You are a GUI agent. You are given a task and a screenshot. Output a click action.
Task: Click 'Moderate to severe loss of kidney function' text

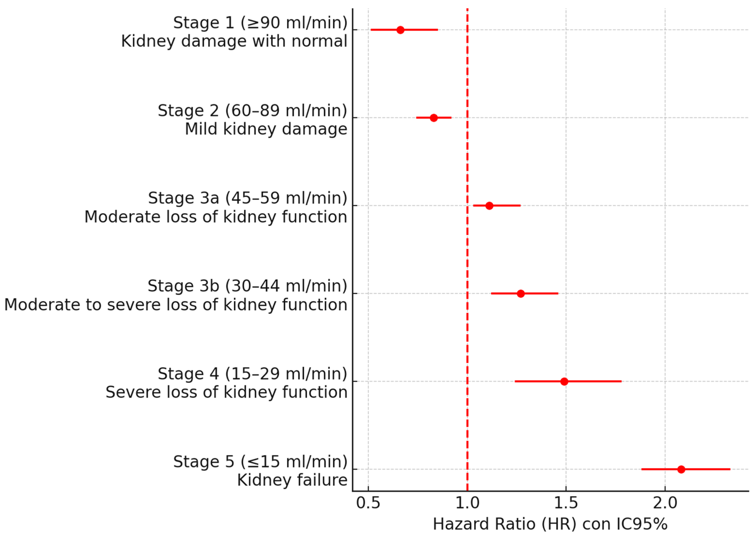(x=176, y=304)
